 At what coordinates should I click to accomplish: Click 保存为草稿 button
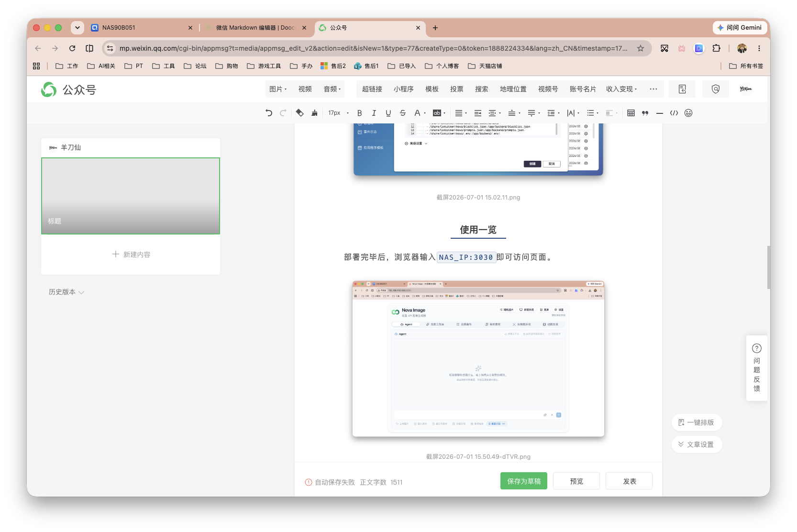(524, 481)
